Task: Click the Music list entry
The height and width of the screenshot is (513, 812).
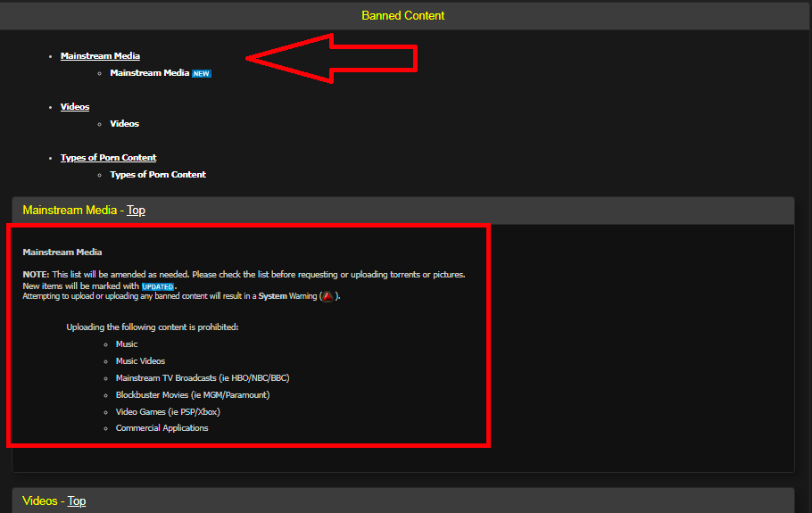Action: (x=127, y=344)
